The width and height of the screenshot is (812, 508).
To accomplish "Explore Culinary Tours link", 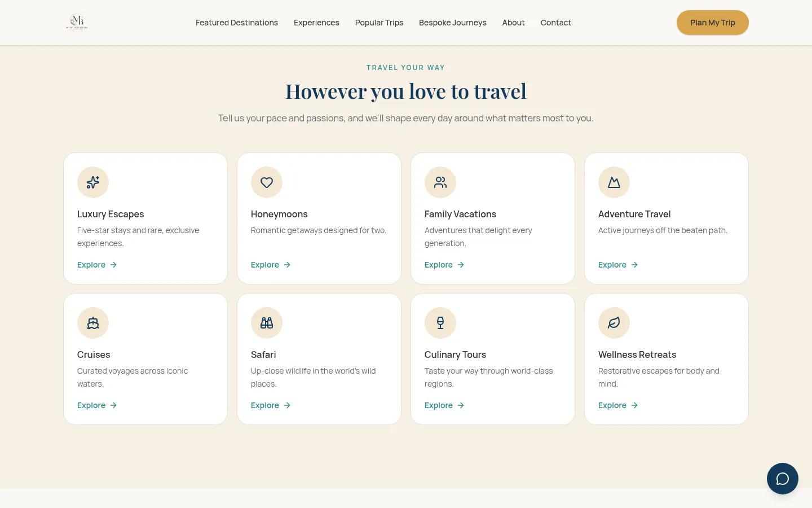I will click(x=444, y=405).
